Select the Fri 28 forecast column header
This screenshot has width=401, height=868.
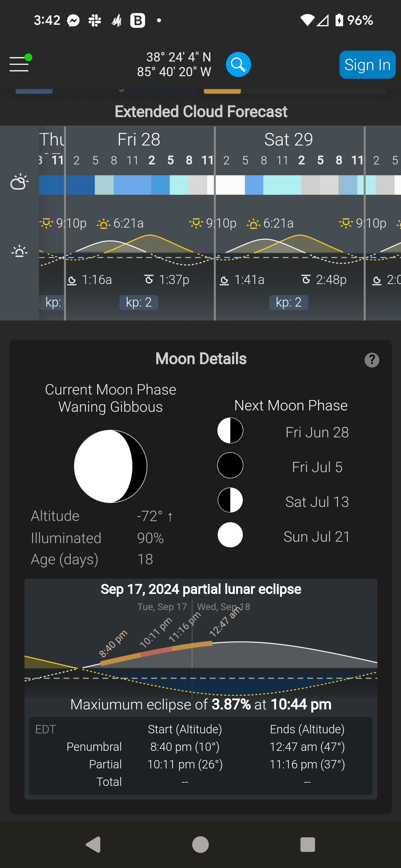pos(139,139)
